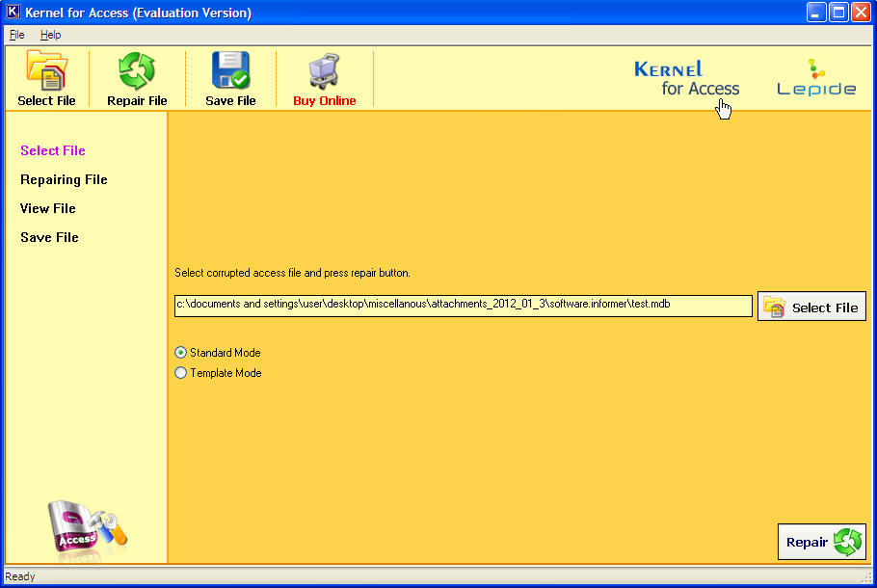Open the File menu
Viewport: 877px width, 588px height.
tap(16, 35)
